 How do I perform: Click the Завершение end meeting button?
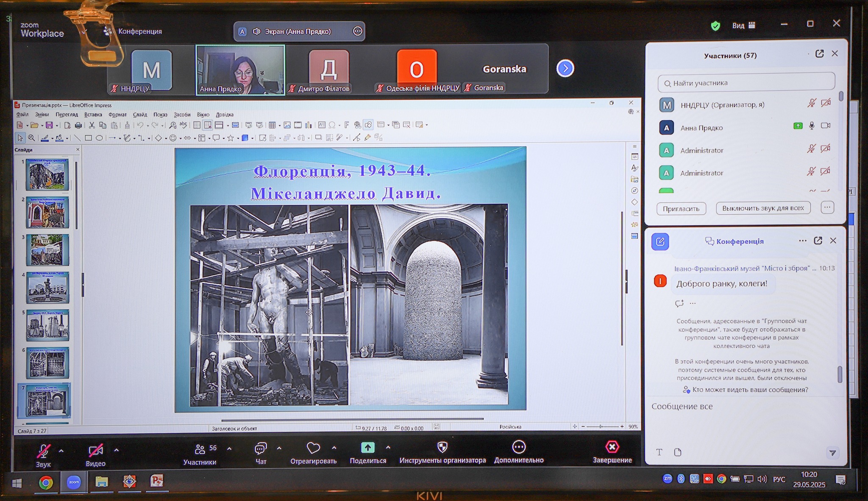click(x=612, y=452)
